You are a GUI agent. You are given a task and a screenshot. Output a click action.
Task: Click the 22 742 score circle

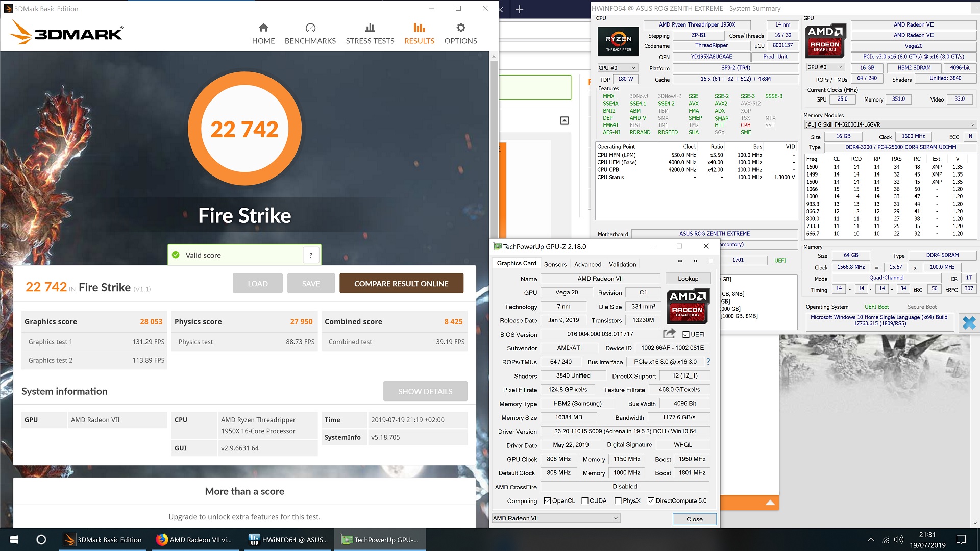point(244,129)
